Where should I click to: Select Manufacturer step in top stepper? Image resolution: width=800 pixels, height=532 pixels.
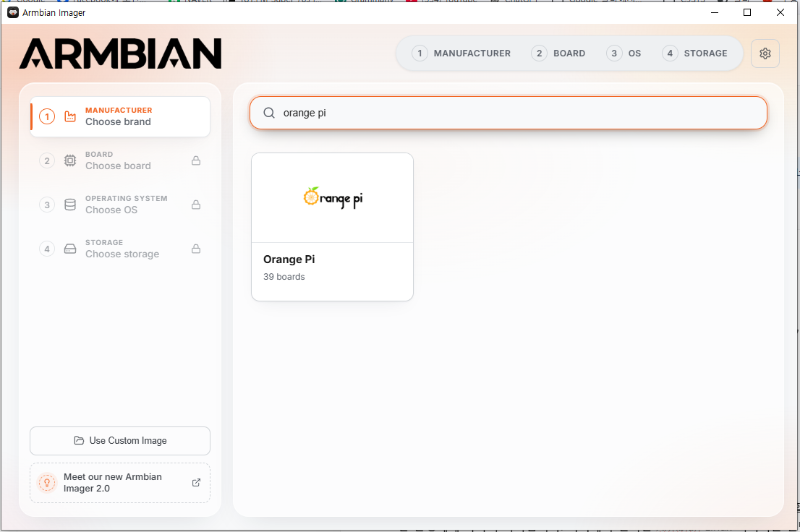(x=461, y=53)
